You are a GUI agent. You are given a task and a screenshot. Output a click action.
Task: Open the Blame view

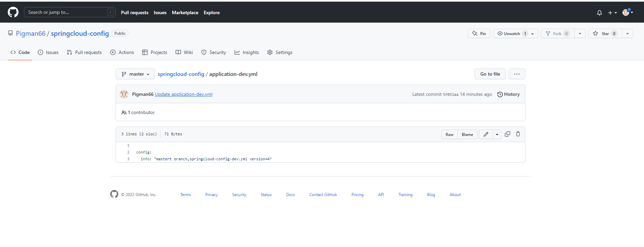[x=467, y=134]
